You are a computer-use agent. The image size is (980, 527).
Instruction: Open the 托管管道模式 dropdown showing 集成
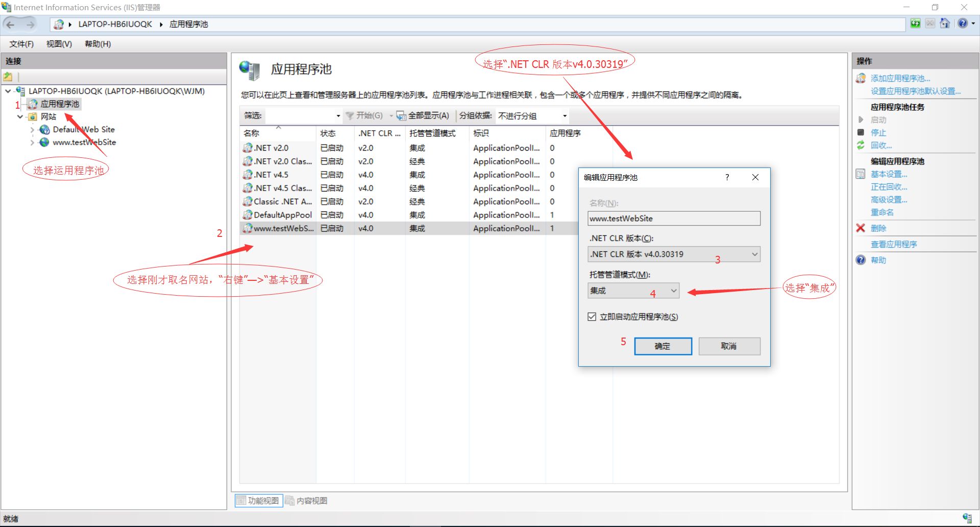click(673, 290)
